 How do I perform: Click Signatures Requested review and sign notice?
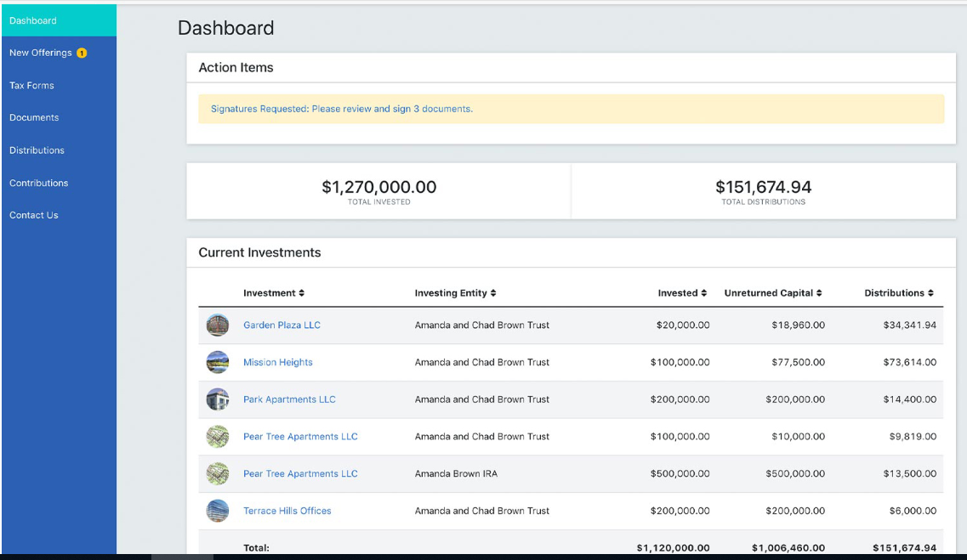(x=342, y=109)
